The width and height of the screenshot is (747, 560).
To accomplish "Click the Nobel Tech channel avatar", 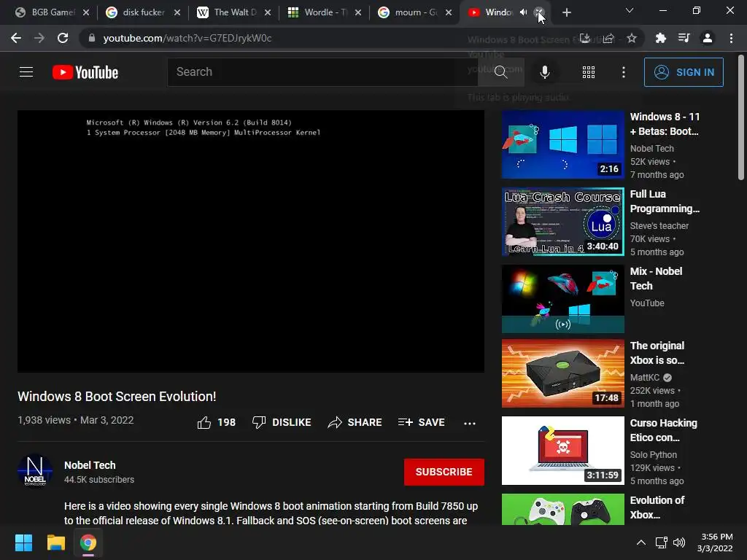I will (35, 471).
